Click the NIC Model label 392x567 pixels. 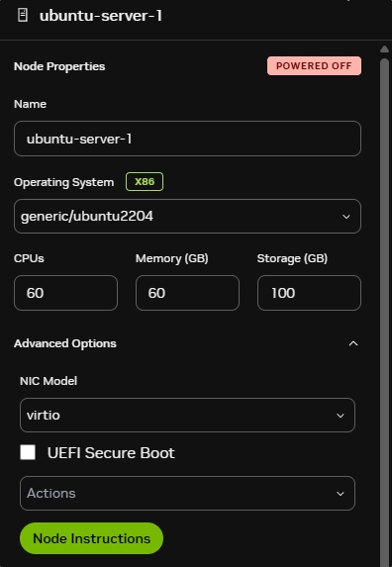coord(49,381)
